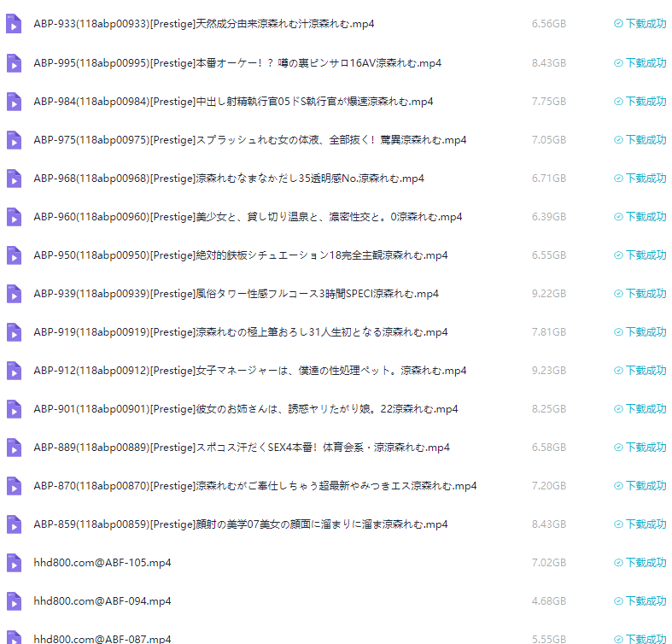This screenshot has height=644, width=672.
Task: Click the purple video icon for ABP-968
Action: click(x=14, y=179)
